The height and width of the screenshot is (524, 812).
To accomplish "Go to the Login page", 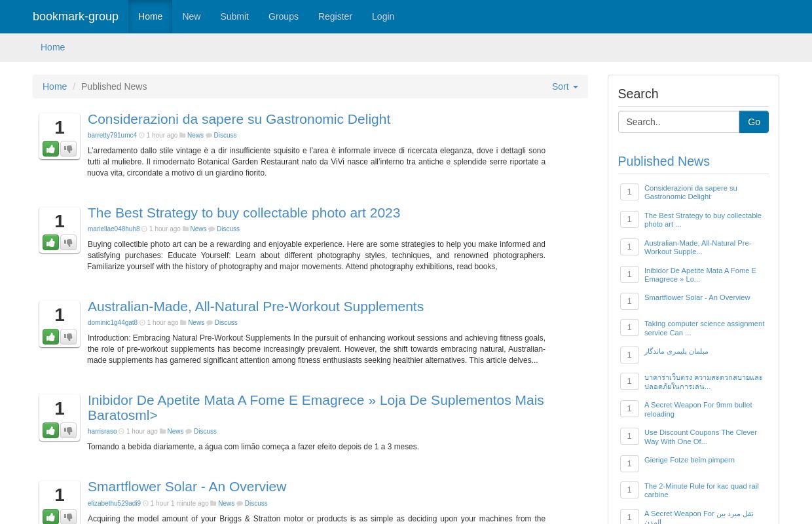I will pos(383,16).
